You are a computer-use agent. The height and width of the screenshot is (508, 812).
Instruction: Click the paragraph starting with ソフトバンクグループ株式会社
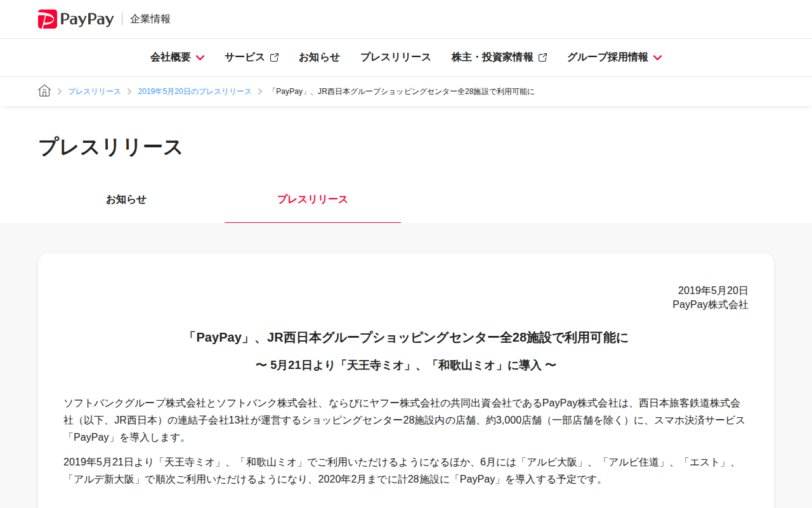pyautogui.click(x=406, y=420)
